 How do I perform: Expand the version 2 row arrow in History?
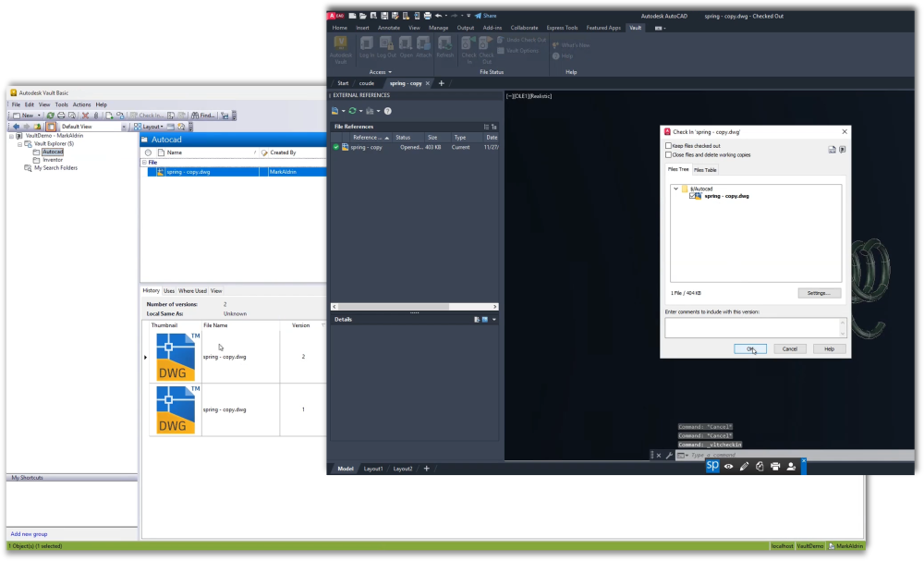pos(146,357)
